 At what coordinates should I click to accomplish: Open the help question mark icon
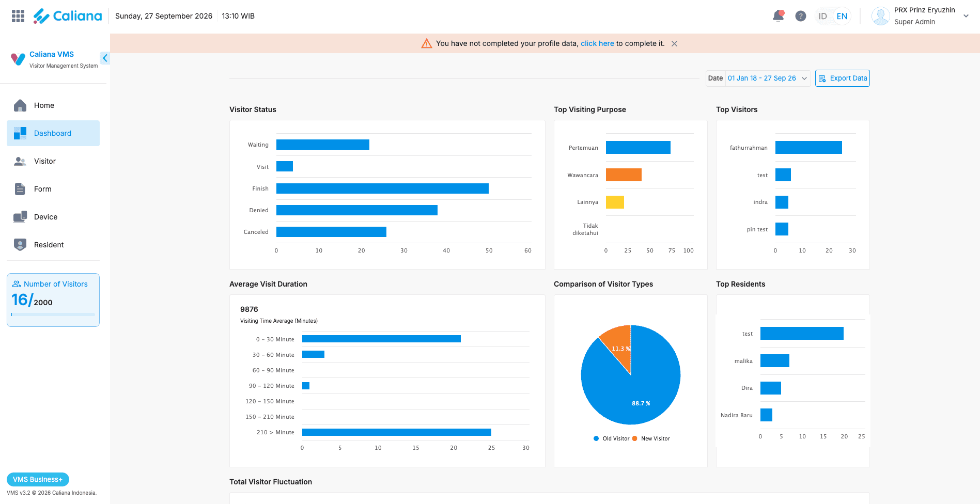(x=801, y=16)
